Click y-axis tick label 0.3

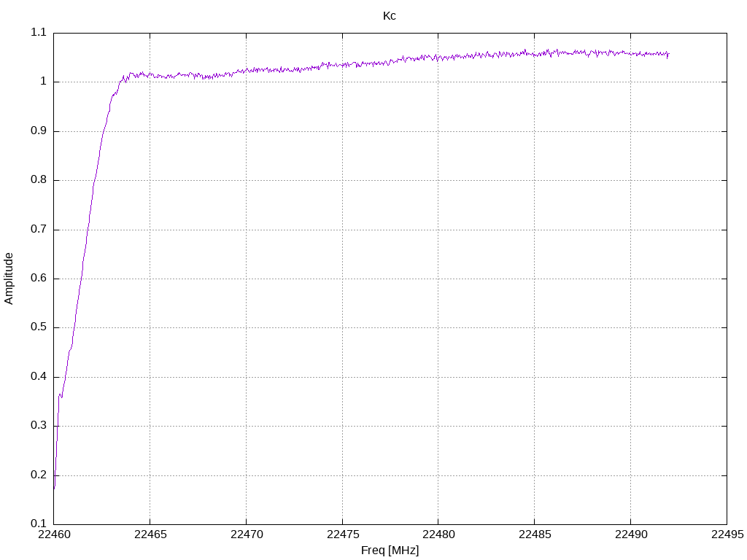pos(39,426)
